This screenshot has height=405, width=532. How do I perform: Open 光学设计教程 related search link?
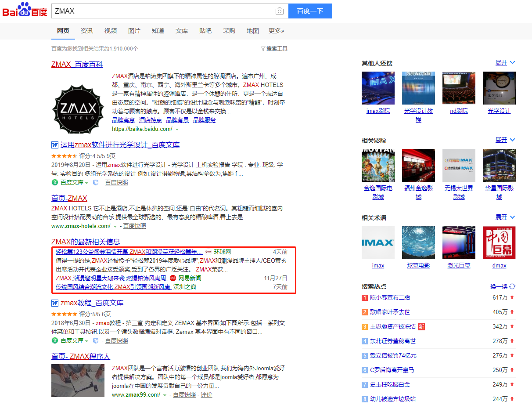pos(418,115)
